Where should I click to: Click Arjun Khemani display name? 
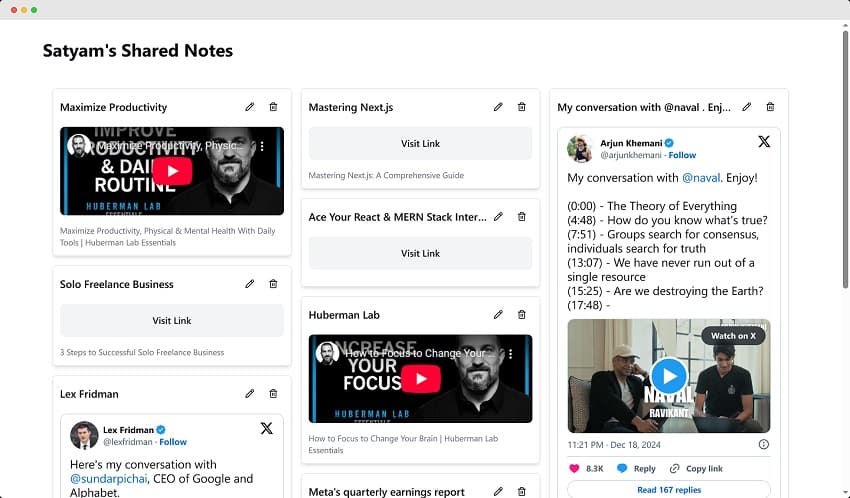[631, 143]
